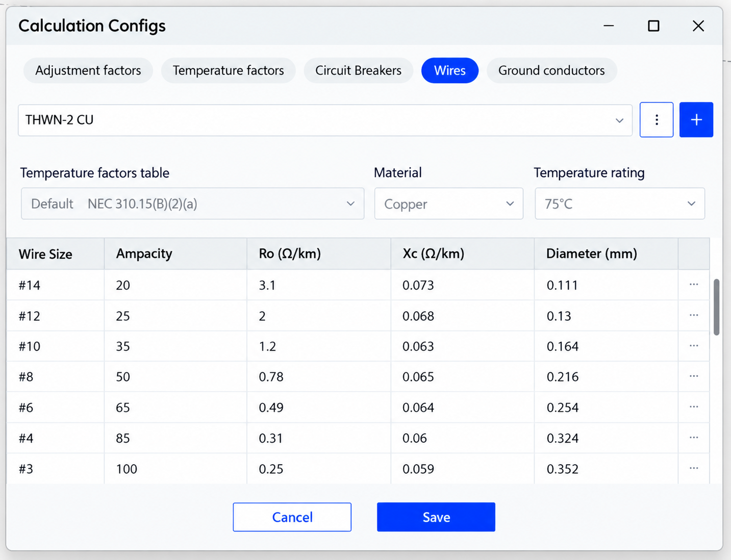Open the Temperature factors table dropdown
This screenshot has height=560, width=731.
coord(192,204)
